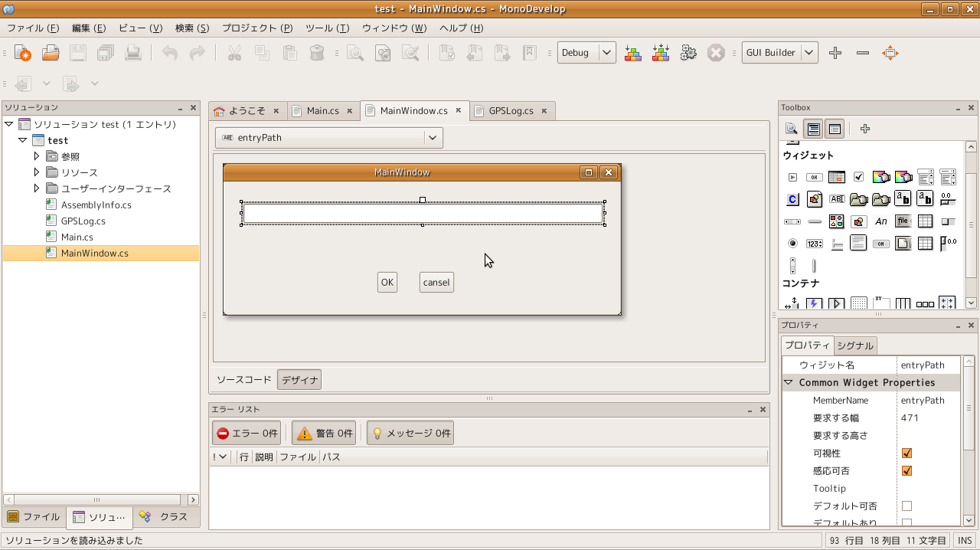The height and width of the screenshot is (550, 980).
Task: Click the Toolbox search magnifier icon
Action: click(791, 129)
